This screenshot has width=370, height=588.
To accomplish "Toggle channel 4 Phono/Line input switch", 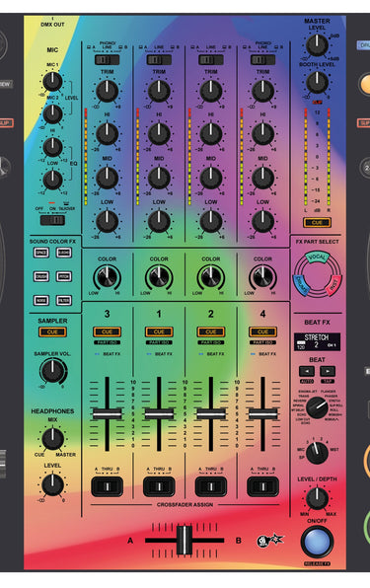I will [x=262, y=59].
